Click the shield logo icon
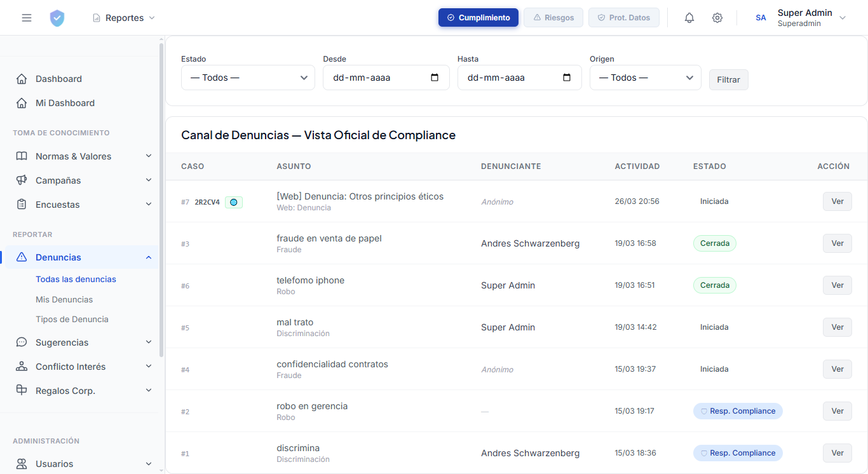This screenshot has height=474, width=868. pyautogui.click(x=57, y=18)
